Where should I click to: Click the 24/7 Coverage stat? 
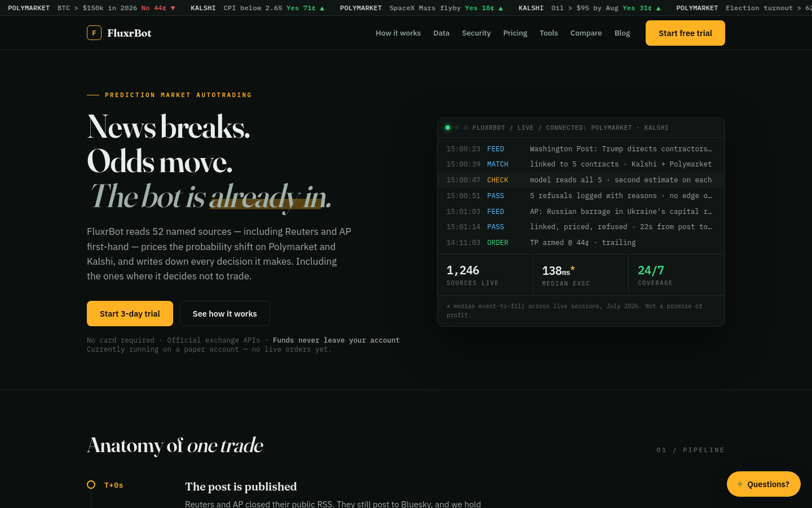[677, 275]
